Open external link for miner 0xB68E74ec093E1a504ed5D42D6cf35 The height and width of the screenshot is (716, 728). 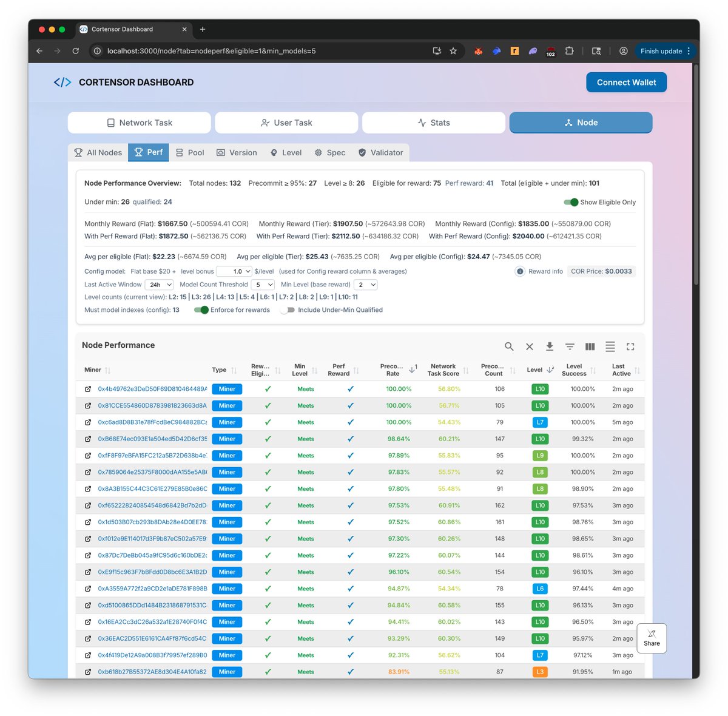pyautogui.click(x=88, y=439)
